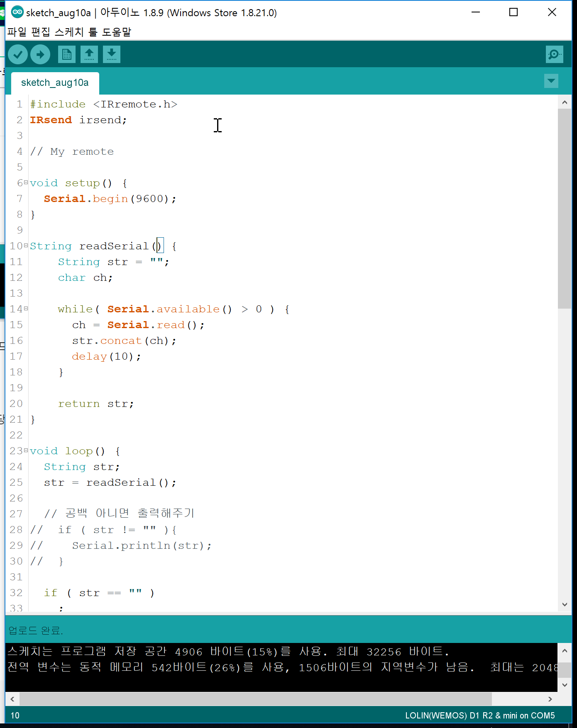The height and width of the screenshot is (728, 577).
Task: Click 'if ( str == "" )' line
Action: coord(100,593)
